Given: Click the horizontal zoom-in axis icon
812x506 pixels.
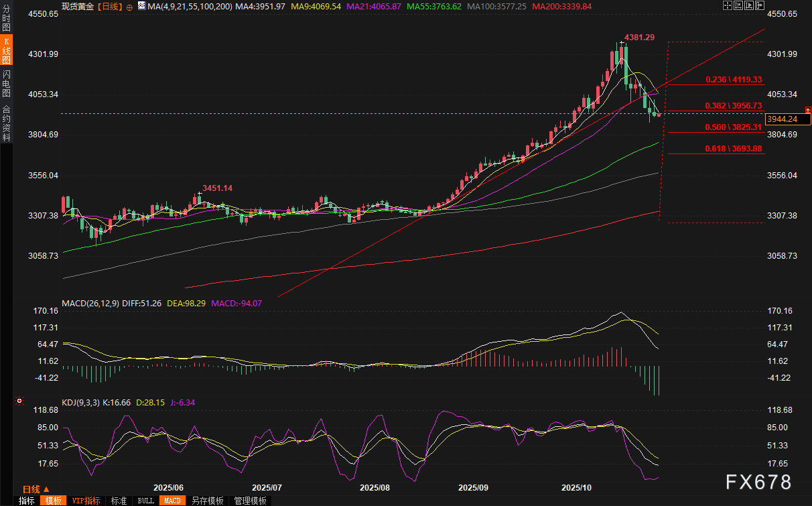Looking at the screenshot, I should (x=738, y=5).
